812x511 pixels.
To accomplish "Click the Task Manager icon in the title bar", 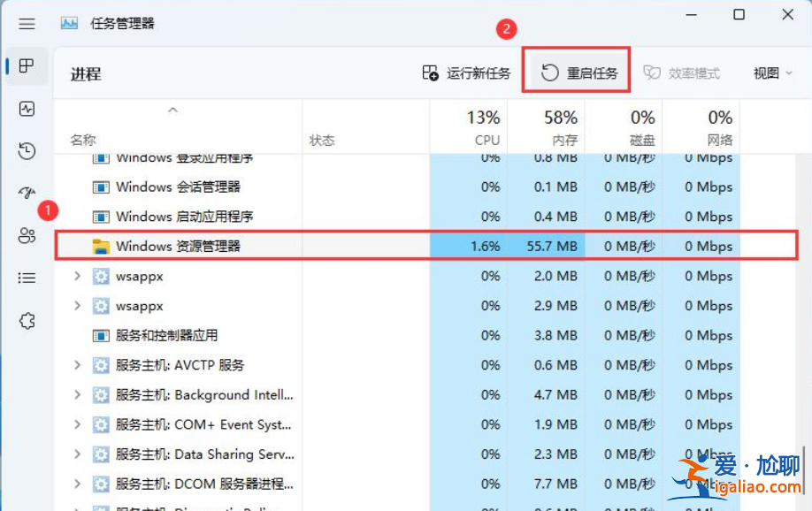I will click(69, 22).
